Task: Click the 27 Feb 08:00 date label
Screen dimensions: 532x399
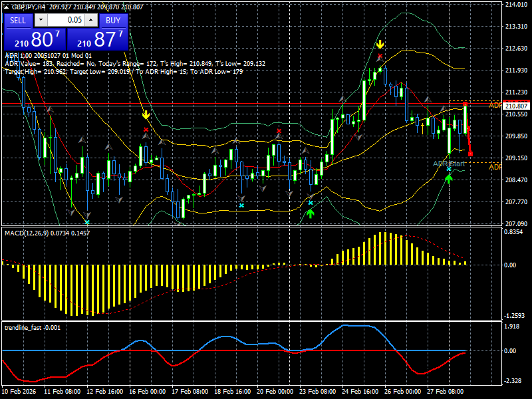Action: point(445,391)
